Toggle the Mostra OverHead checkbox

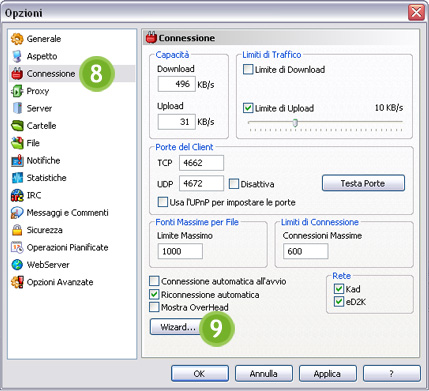point(154,307)
